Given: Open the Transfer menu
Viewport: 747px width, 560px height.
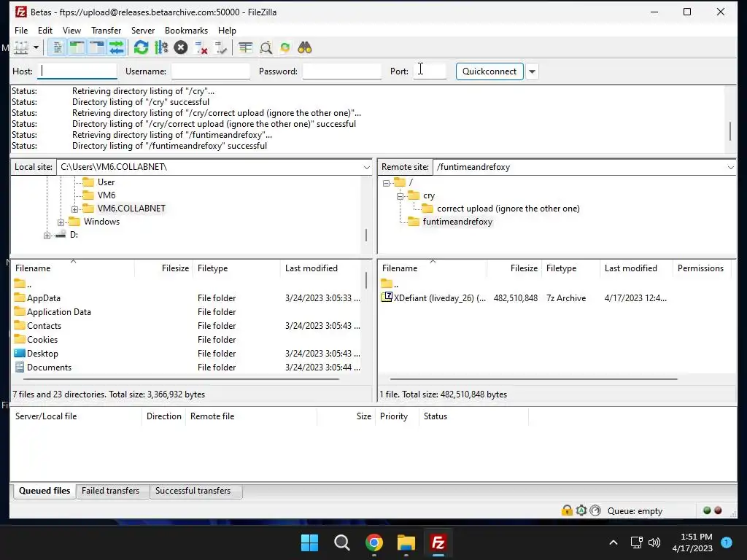Looking at the screenshot, I should point(106,31).
